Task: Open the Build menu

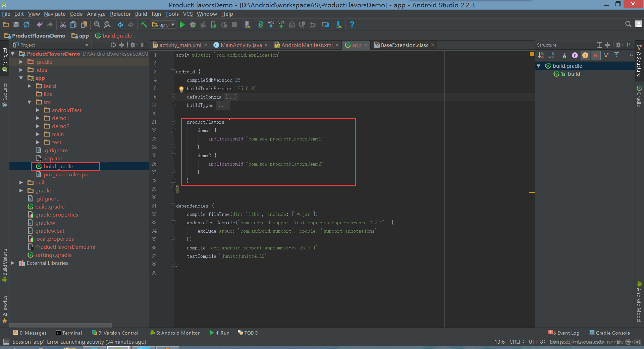Action: pyautogui.click(x=141, y=14)
